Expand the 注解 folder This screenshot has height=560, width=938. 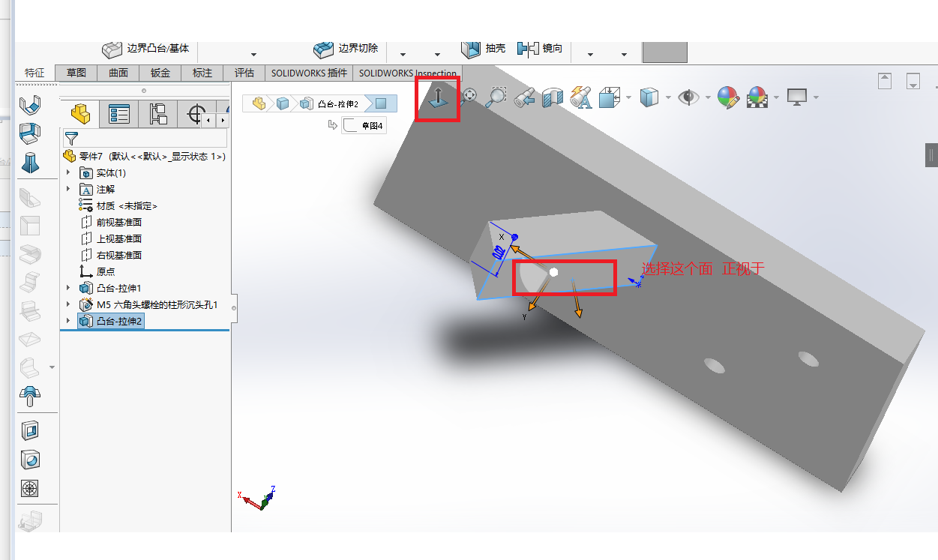(68, 189)
